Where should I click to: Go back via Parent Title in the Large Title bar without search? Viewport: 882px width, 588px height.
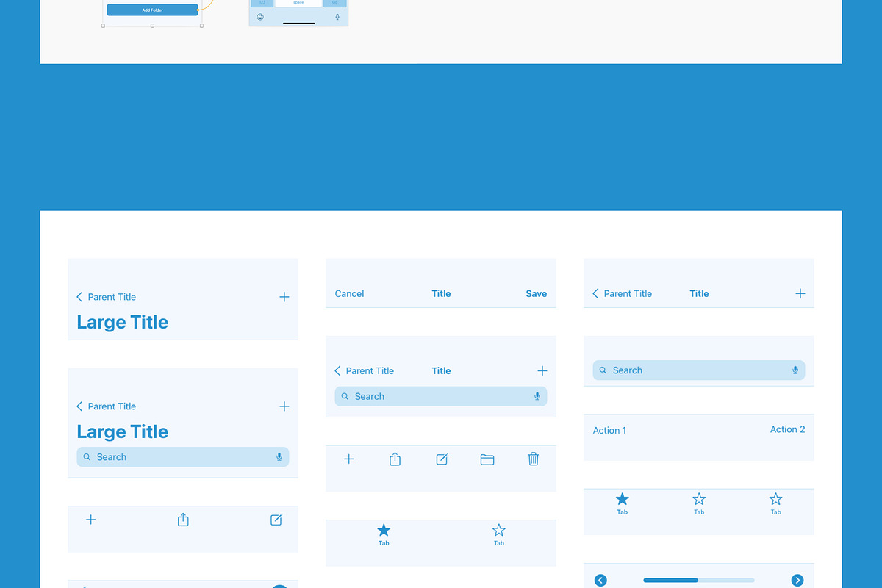click(x=107, y=297)
